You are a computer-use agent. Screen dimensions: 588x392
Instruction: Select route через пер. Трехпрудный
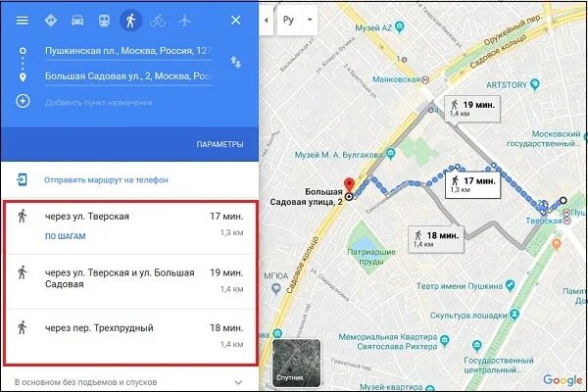(129, 336)
